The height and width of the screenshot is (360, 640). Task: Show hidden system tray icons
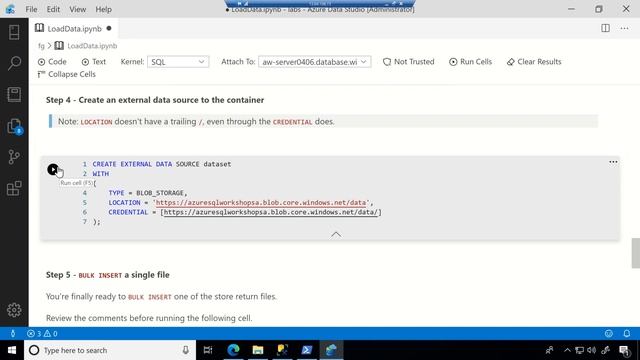pos(567,350)
